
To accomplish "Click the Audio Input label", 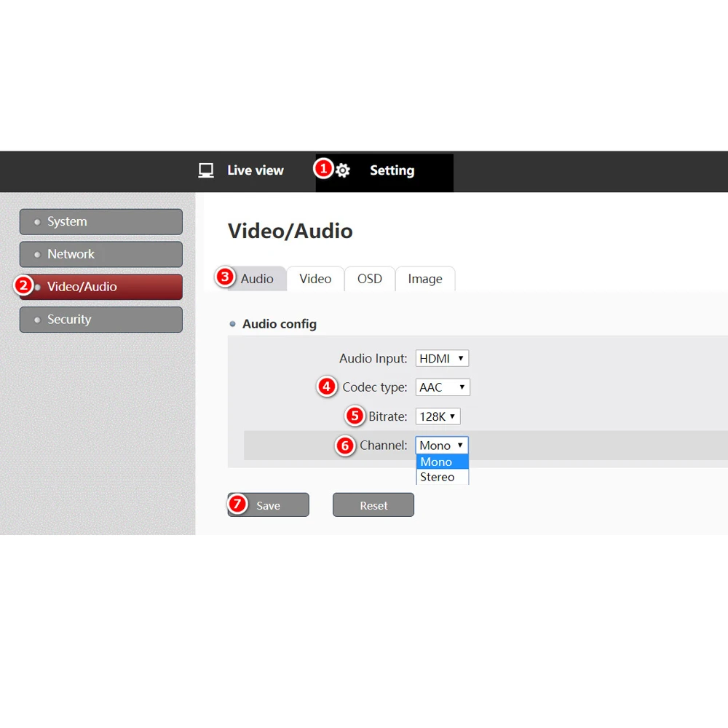I will pos(373,358).
